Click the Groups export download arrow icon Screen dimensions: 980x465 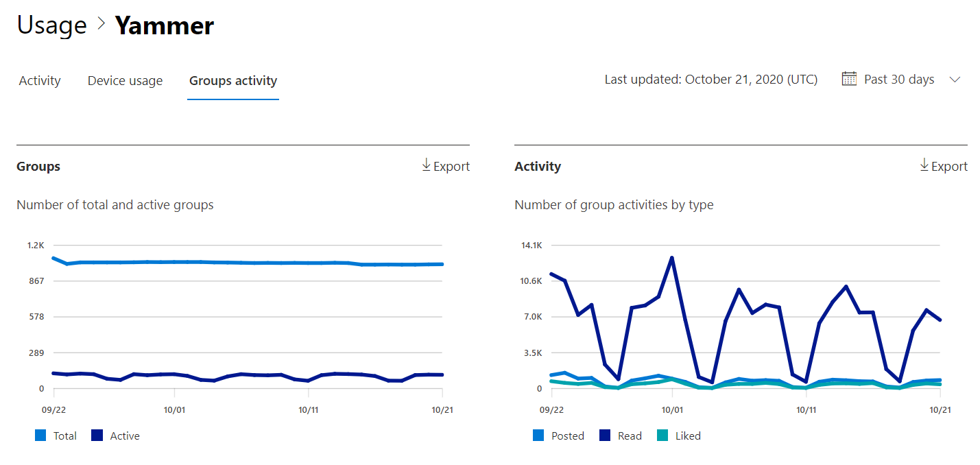(426, 165)
